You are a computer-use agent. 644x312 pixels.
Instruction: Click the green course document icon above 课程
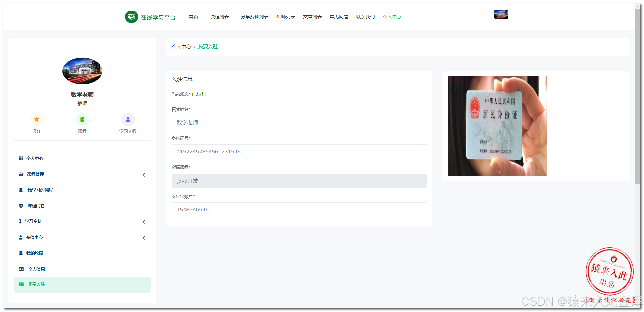[x=82, y=119]
